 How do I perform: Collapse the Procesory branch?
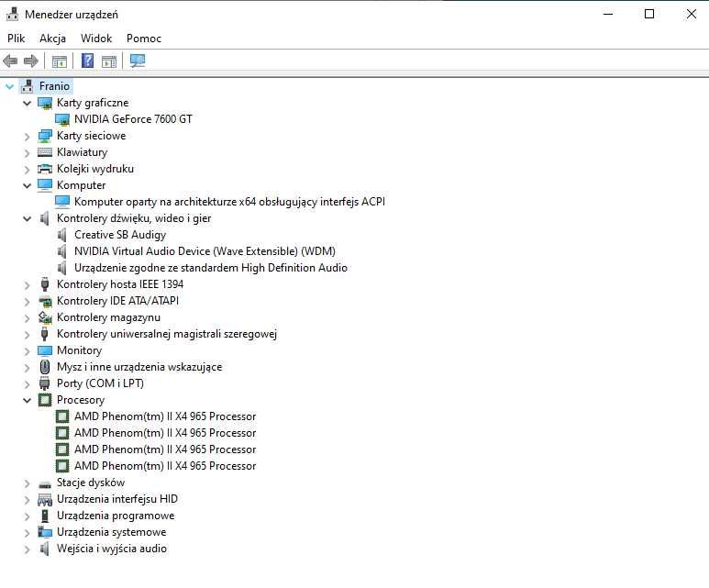point(28,400)
